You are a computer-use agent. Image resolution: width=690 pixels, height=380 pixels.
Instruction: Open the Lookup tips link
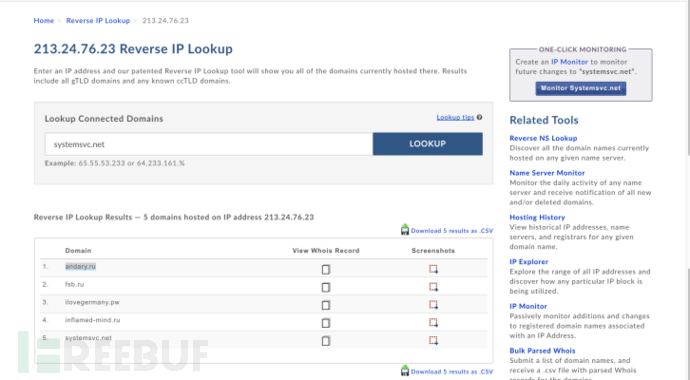(x=455, y=117)
